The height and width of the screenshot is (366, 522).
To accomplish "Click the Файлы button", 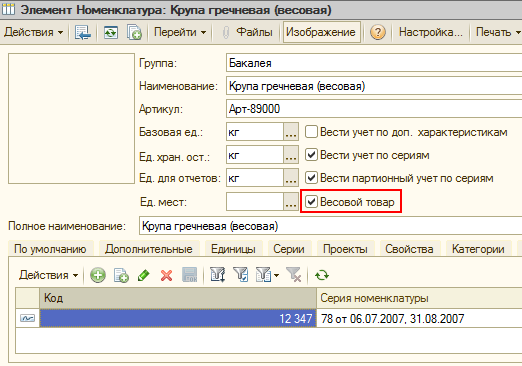I will click(247, 32).
